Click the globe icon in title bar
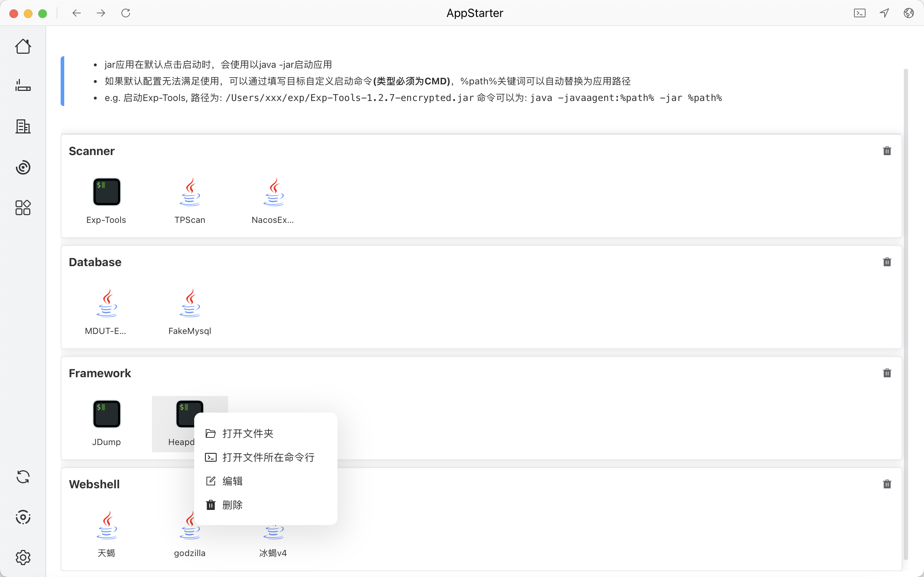This screenshot has height=577, width=924. coord(908,13)
